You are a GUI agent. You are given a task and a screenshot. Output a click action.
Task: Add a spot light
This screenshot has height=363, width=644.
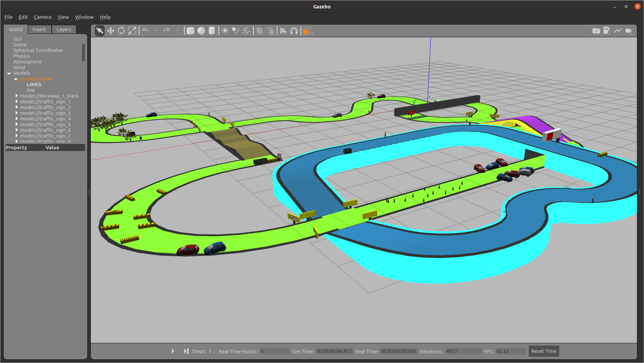236,31
